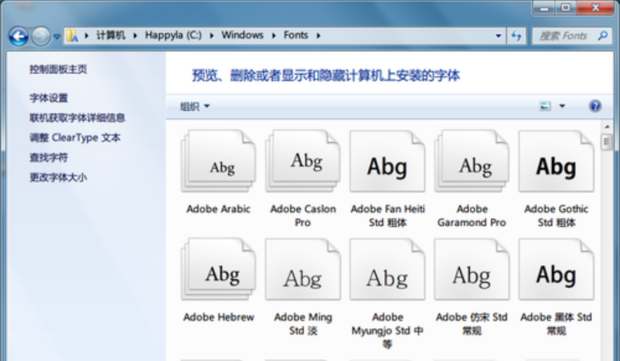
Task: Select Adobe 黑体 Std font icon
Action: pos(556,270)
